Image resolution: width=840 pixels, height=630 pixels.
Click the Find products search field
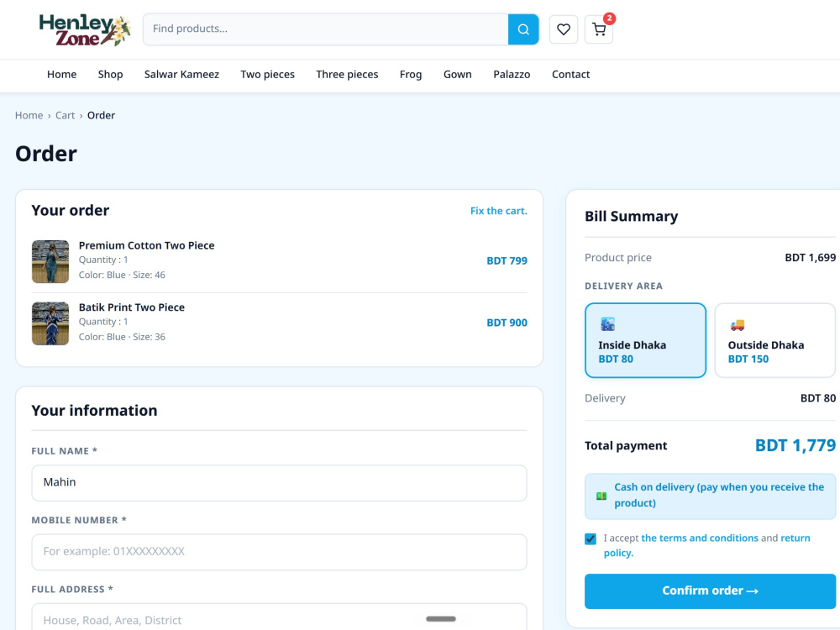[x=326, y=29]
